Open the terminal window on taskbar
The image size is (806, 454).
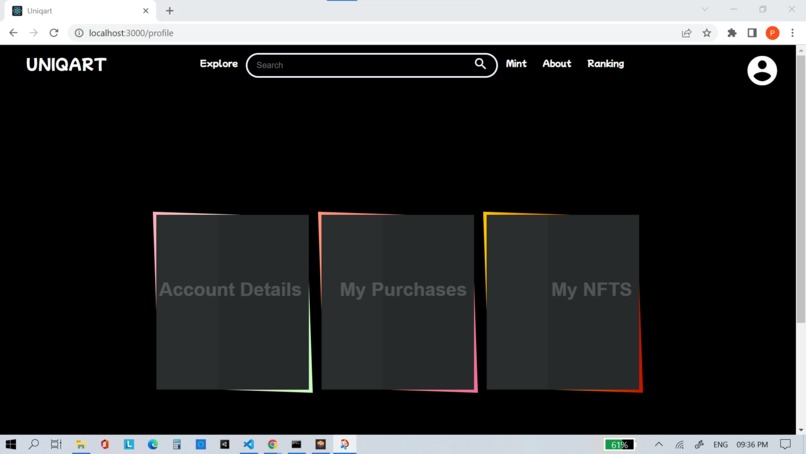[x=296, y=444]
